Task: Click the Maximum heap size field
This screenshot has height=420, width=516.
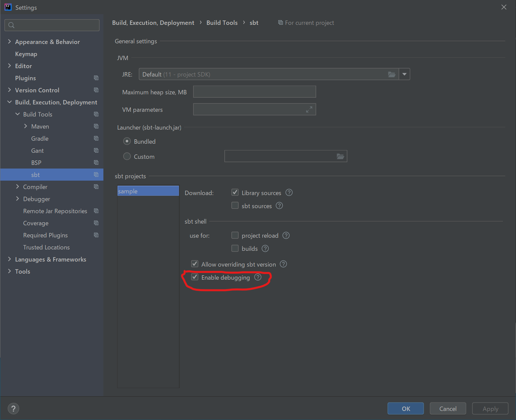Action: tap(254, 92)
